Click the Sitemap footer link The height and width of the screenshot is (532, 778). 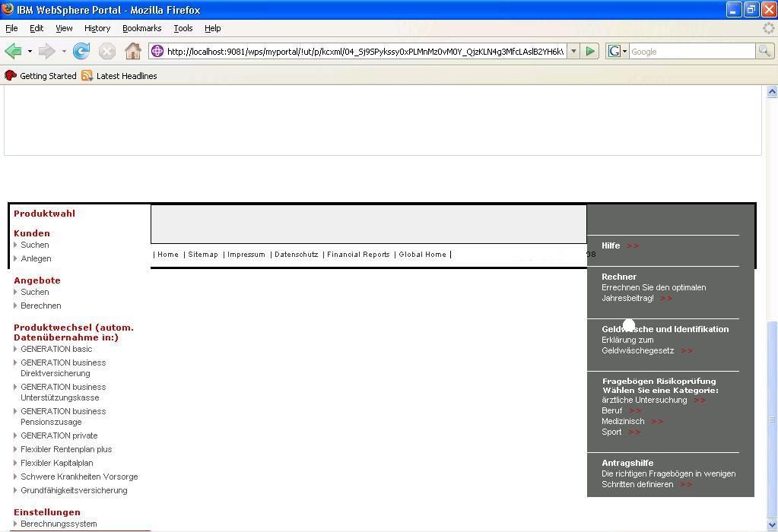(203, 255)
